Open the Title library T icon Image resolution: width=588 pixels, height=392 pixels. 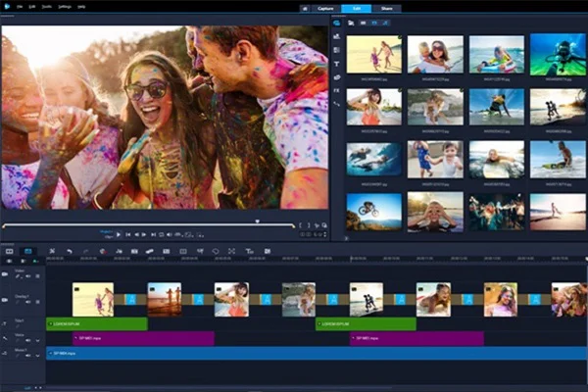pos(336,64)
